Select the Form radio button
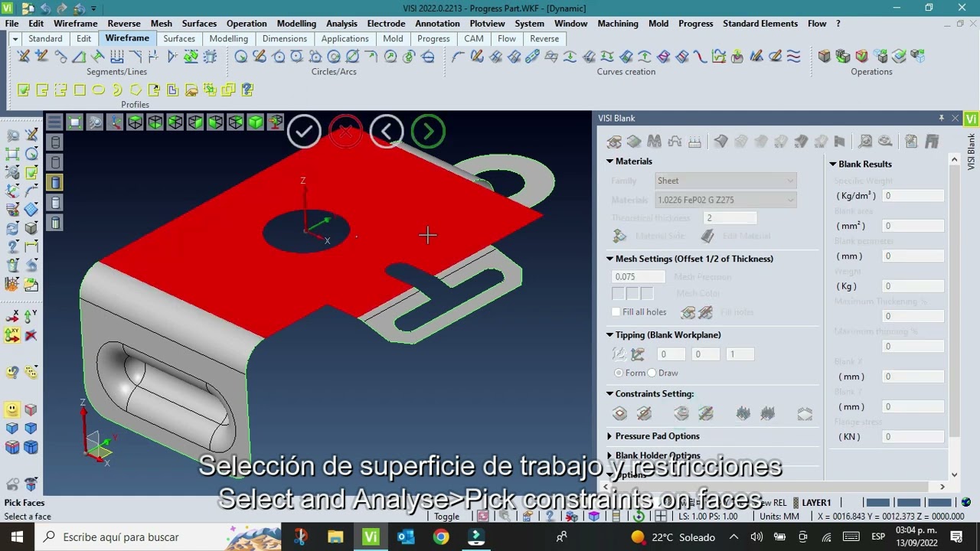 [x=619, y=373]
